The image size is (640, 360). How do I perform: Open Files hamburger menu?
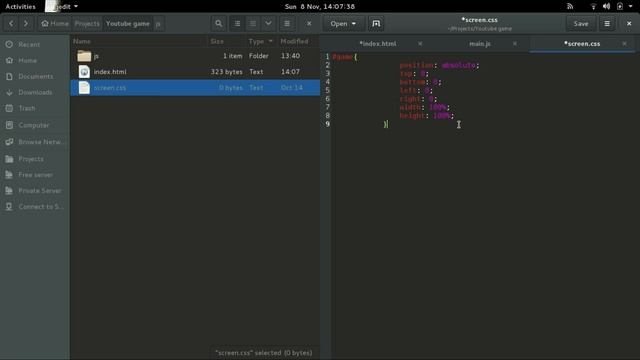[287, 24]
